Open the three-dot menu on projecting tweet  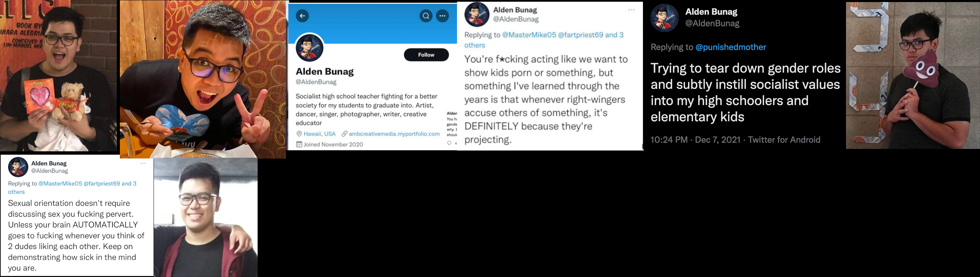point(631,10)
